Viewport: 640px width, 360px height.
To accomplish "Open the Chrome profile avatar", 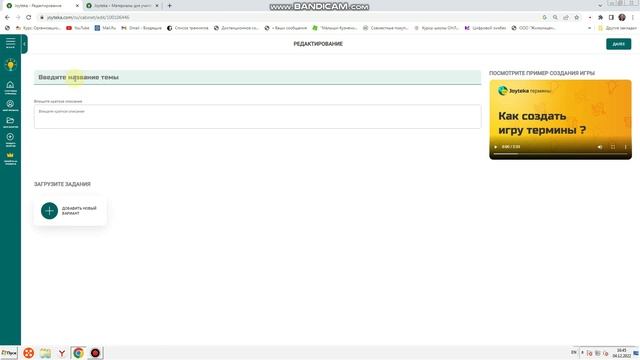I will pyautogui.click(x=622, y=17).
